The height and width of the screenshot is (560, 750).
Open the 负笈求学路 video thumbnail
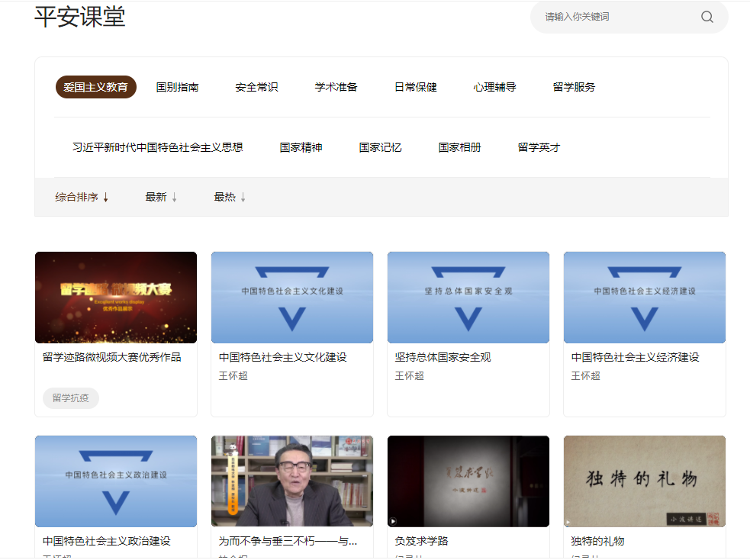tap(468, 481)
